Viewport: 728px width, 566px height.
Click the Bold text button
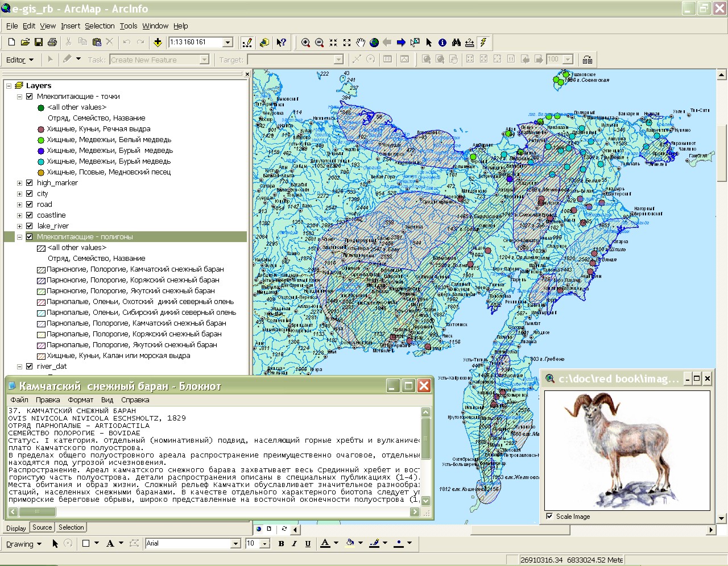(x=281, y=544)
